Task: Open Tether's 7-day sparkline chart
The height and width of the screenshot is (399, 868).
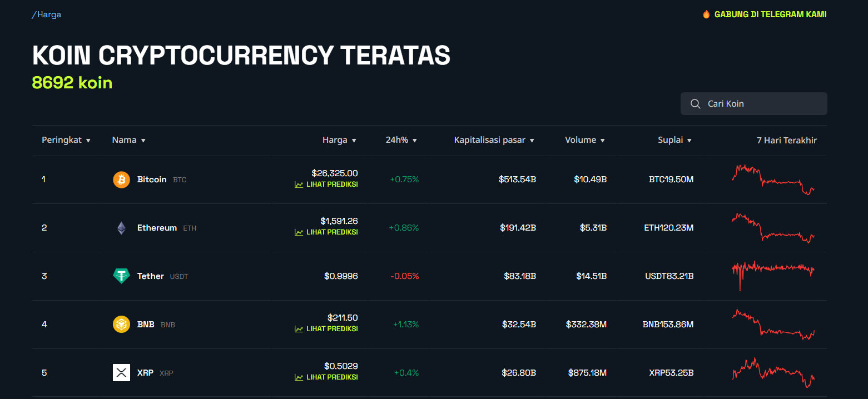Action: pyautogui.click(x=773, y=276)
